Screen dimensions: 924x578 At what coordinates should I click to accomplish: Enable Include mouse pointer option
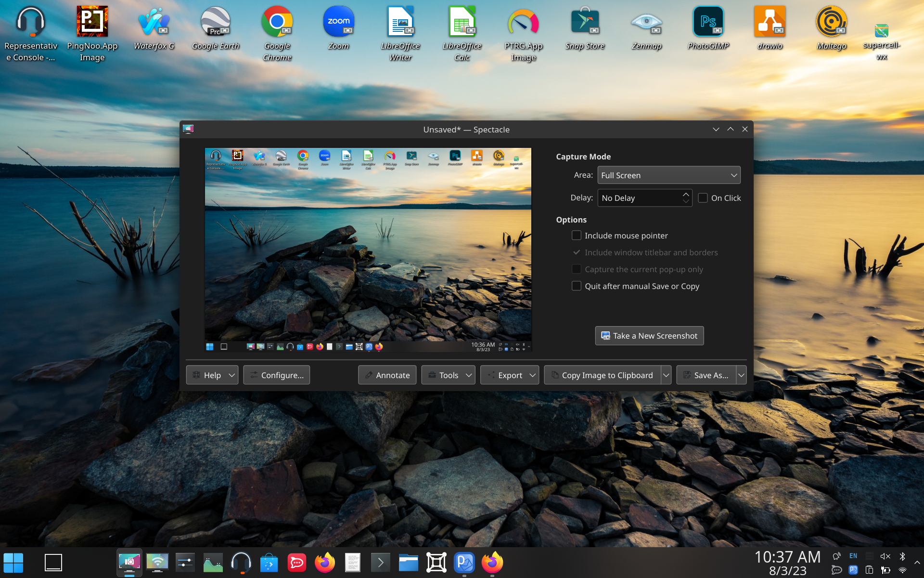(x=577, y=236)
